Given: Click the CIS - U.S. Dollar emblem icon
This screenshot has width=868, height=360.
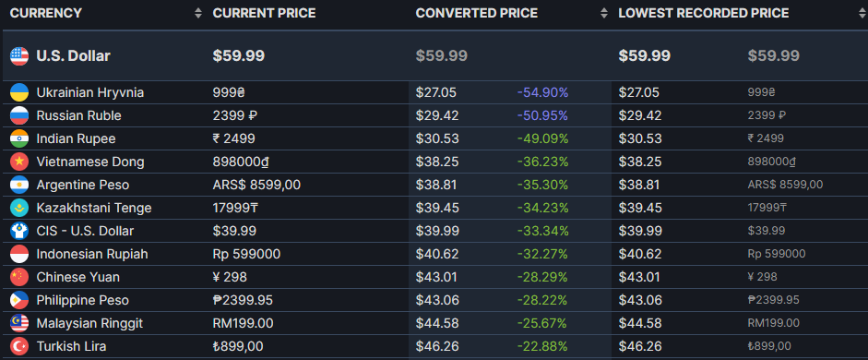Looking at the screenshot, I should tap(19, 231).
